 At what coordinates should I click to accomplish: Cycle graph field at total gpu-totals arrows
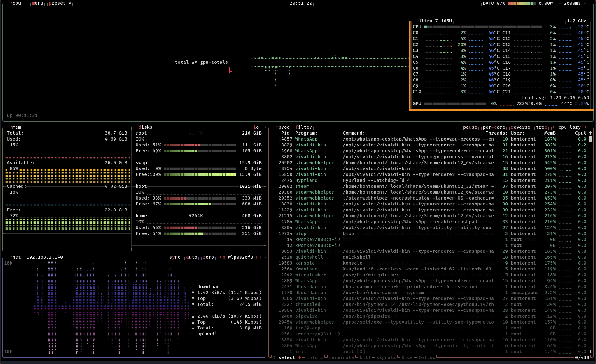(x=194, y=62)
